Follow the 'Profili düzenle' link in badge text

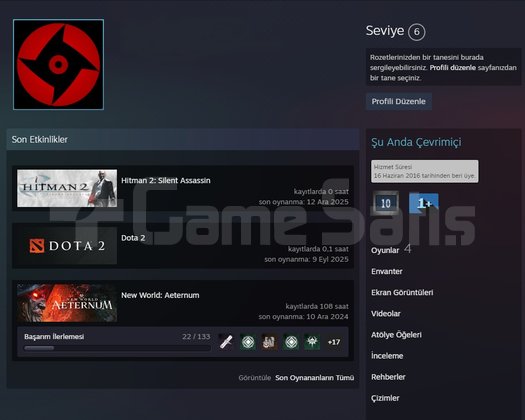coord(452,68)
